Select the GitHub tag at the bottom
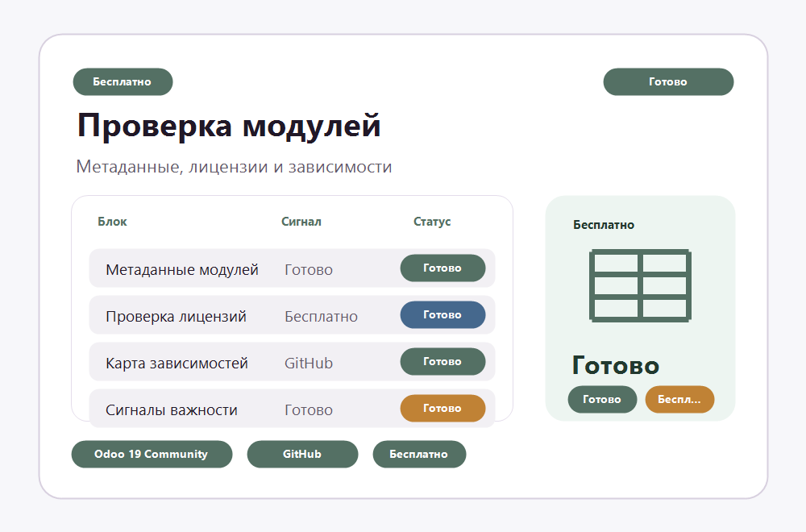The image size is (806, 532). point(302,454)
